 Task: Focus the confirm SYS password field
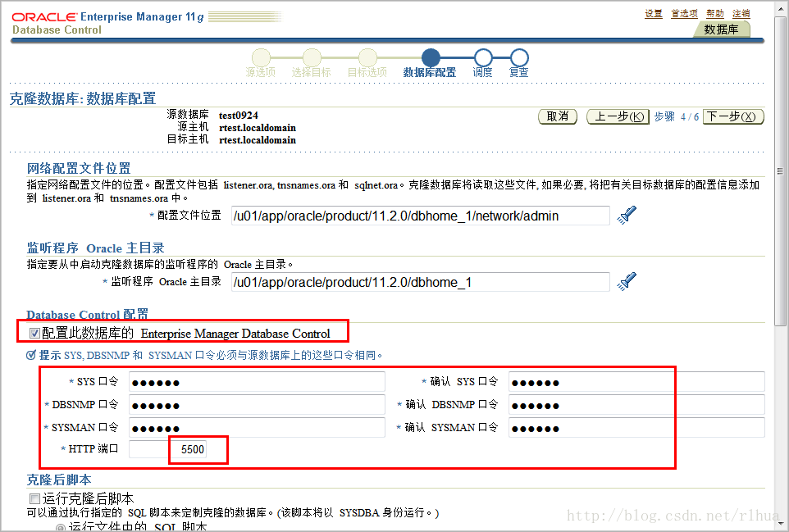click(x=636, y=382)
